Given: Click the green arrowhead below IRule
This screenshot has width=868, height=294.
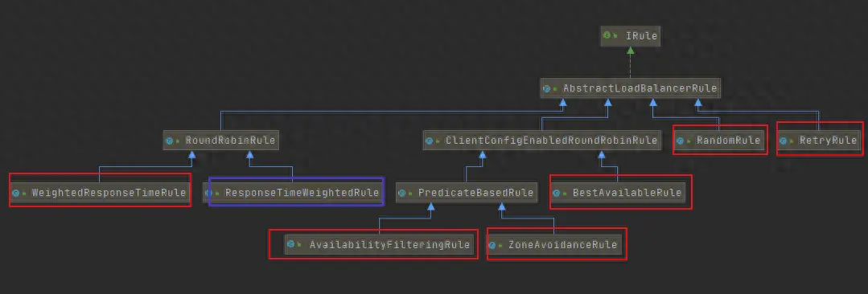Looking at the screenshot, I should tap(630, 51).
